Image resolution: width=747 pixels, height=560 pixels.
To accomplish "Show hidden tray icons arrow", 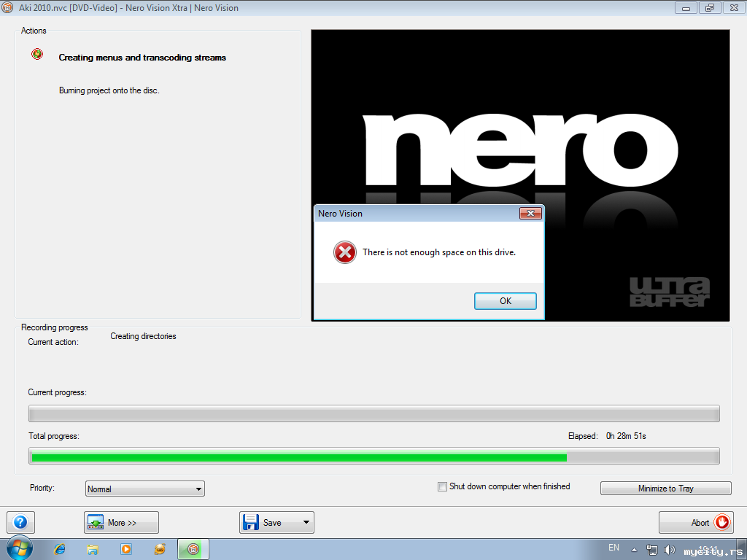I will [x=634, y=550].
